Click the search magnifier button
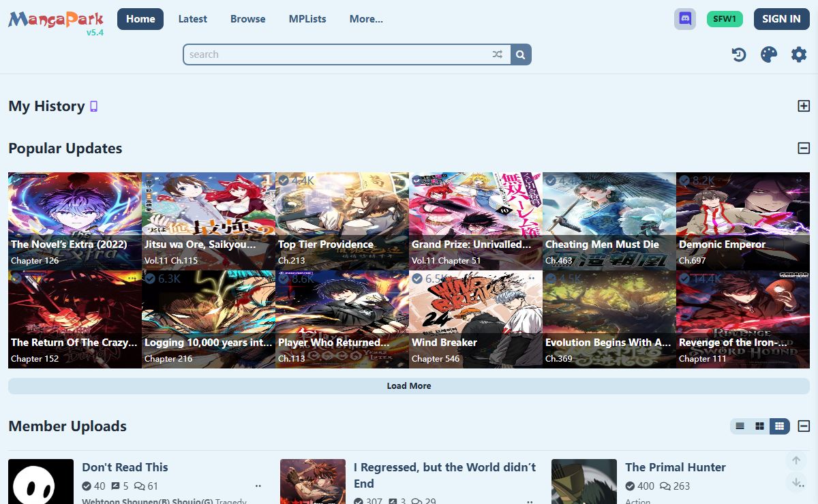This screenshot has width=818, height=504. point(521,54)
